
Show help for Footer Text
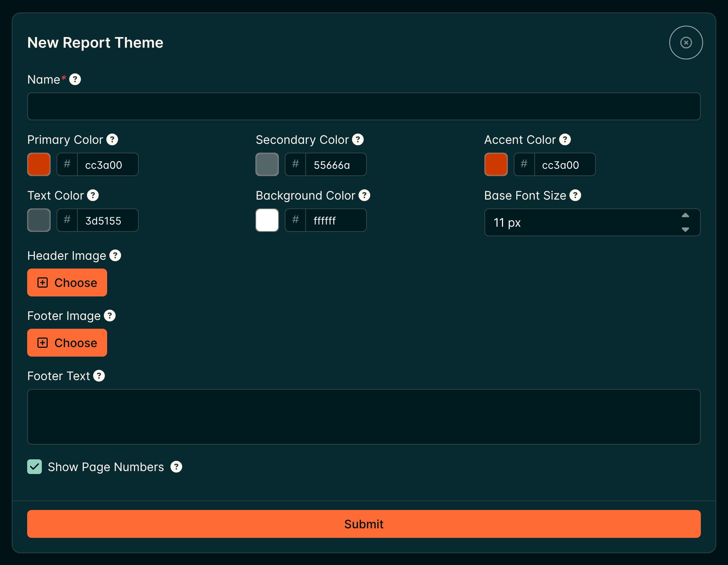point(99,376)
